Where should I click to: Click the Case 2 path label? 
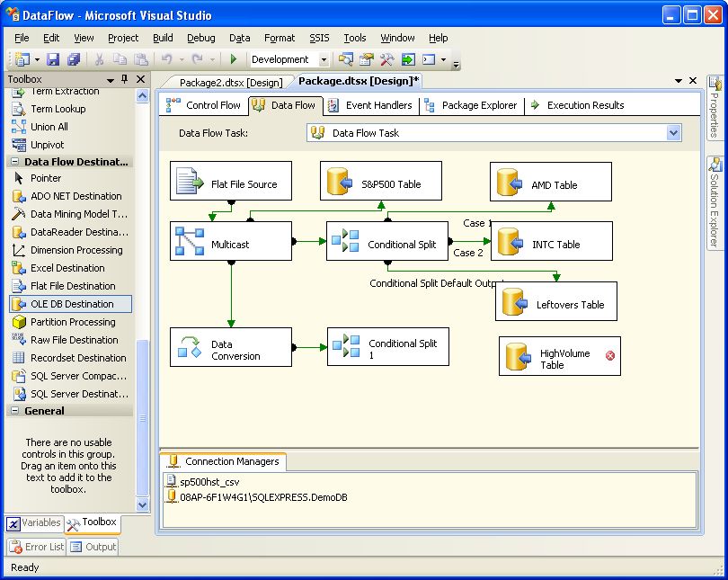[x=468, y=253]
